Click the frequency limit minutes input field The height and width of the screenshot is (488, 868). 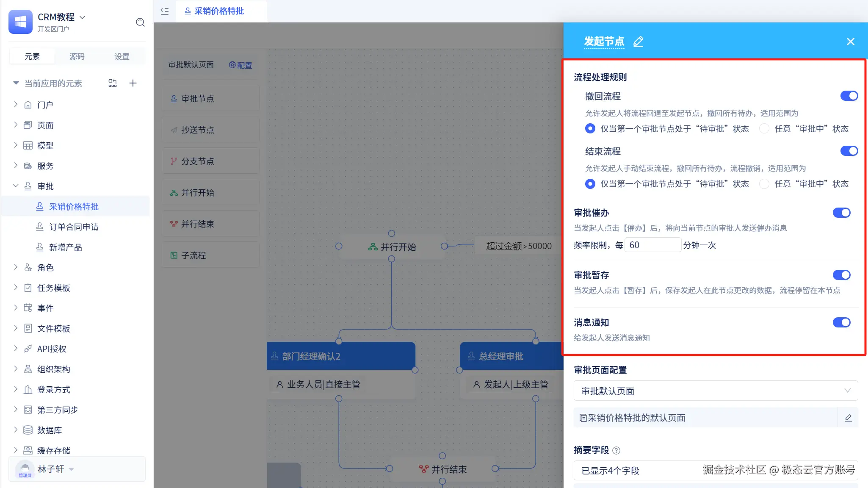pyautogui.click(x=652, y=245)
